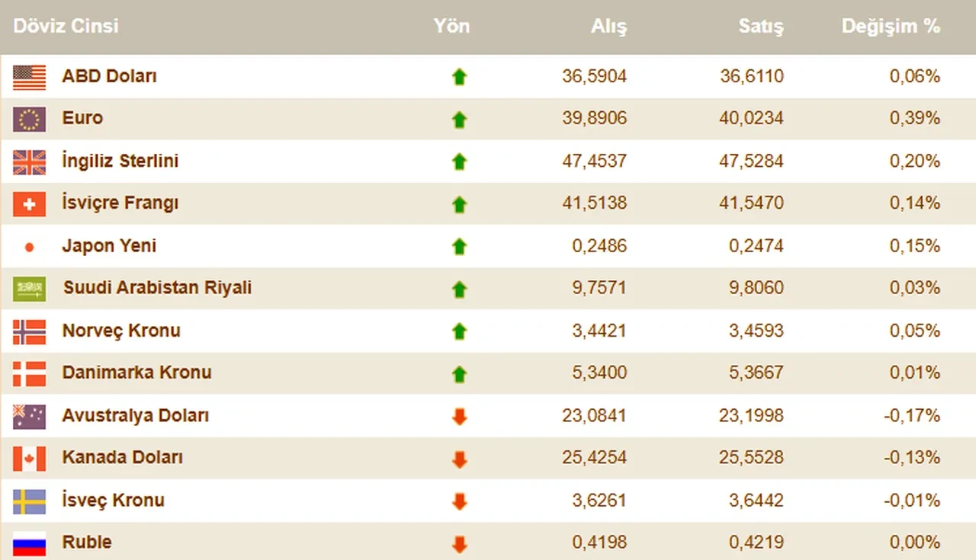
Task: Click the red down arrow for Avustralya Doları
Action: [459, 416]
